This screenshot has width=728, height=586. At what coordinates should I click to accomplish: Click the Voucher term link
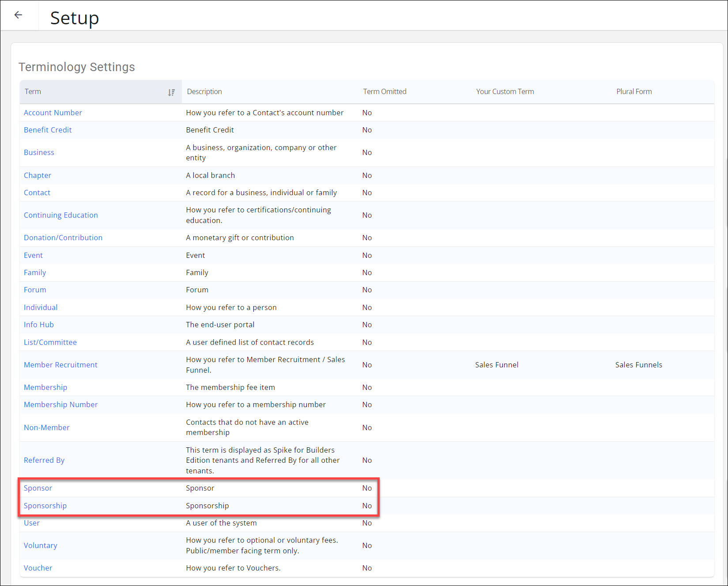(38, 568)
